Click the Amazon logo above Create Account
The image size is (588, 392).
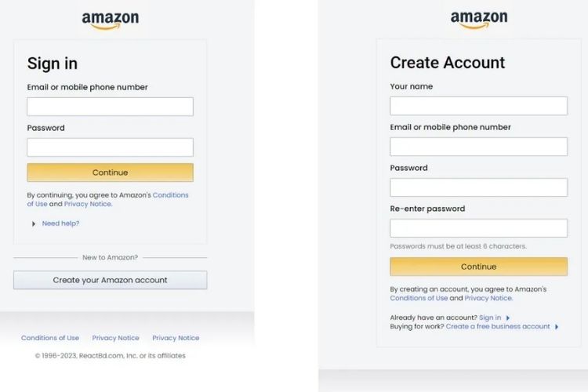[x=478, y=20]
